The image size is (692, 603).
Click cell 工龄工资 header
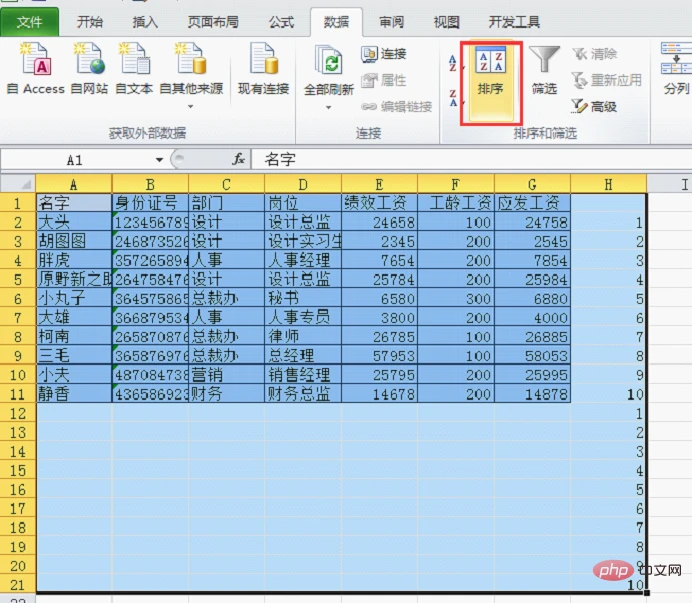point(456,203)
